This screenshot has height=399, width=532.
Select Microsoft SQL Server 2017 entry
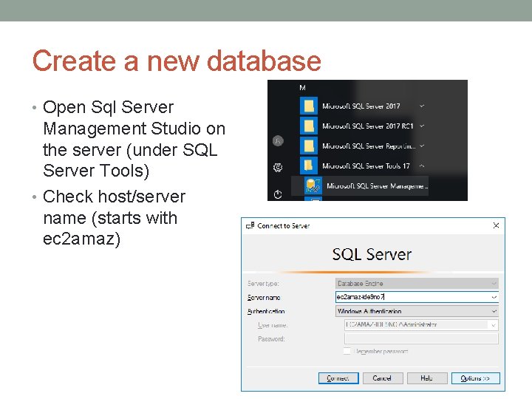(361, 106)
